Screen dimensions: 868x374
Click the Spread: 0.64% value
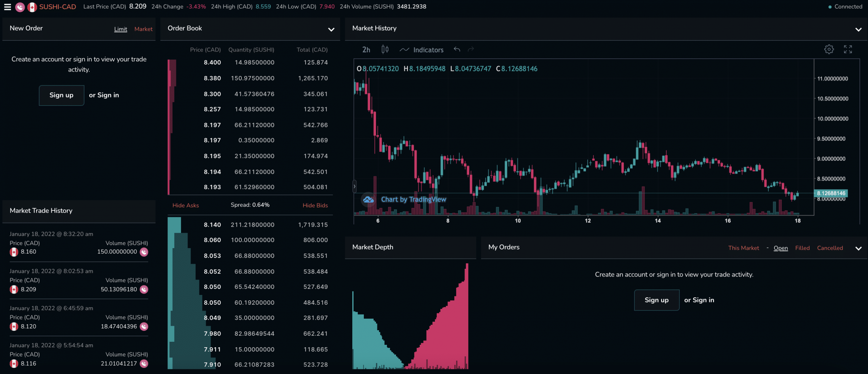pos(250,205)
